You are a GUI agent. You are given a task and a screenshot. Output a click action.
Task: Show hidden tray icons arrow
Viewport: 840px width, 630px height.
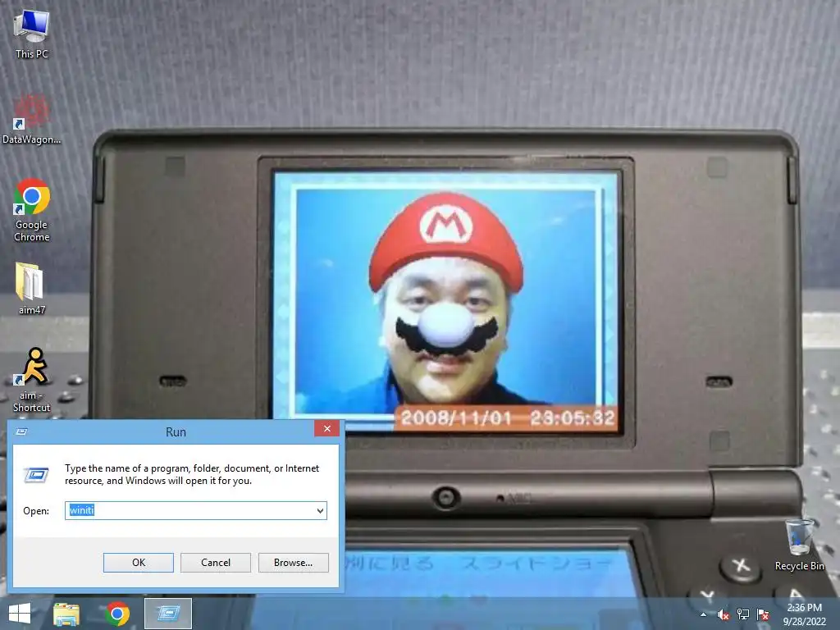[703, 614]
